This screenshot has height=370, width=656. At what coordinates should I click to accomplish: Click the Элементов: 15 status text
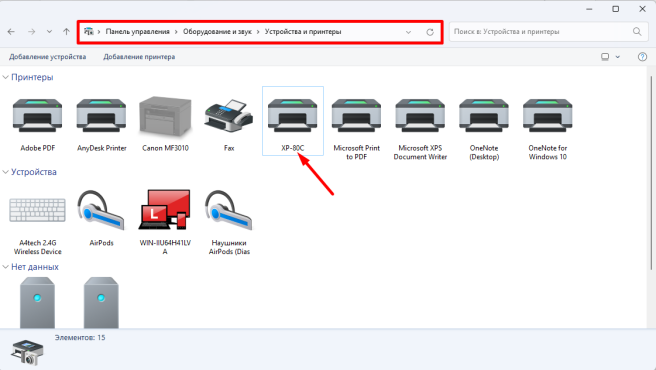80,338
